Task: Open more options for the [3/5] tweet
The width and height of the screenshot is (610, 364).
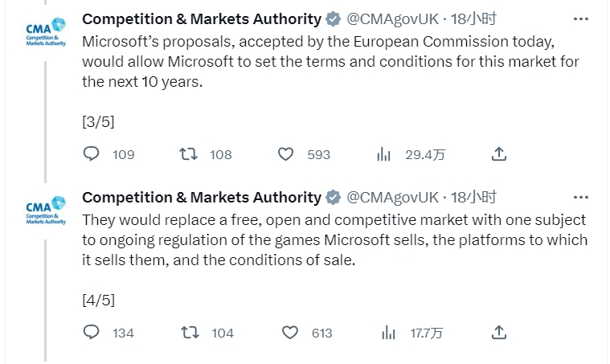Action: [x=581, y=18]
